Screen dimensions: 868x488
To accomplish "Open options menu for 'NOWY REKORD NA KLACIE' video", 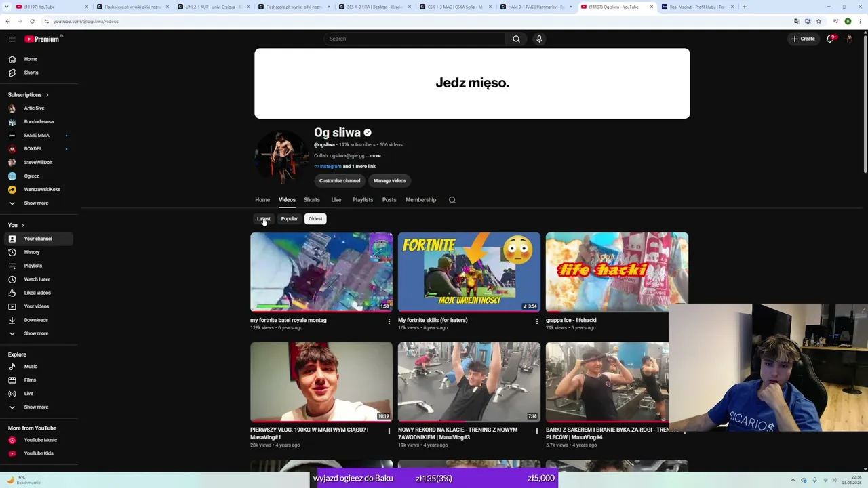I will click(x=536, y=431).
